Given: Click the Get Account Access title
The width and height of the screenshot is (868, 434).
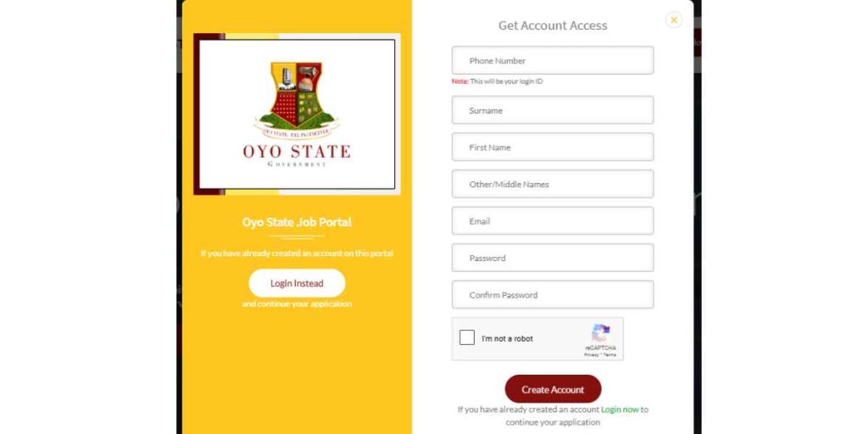Looking at the screenshot, I should (x=553, y=25).
